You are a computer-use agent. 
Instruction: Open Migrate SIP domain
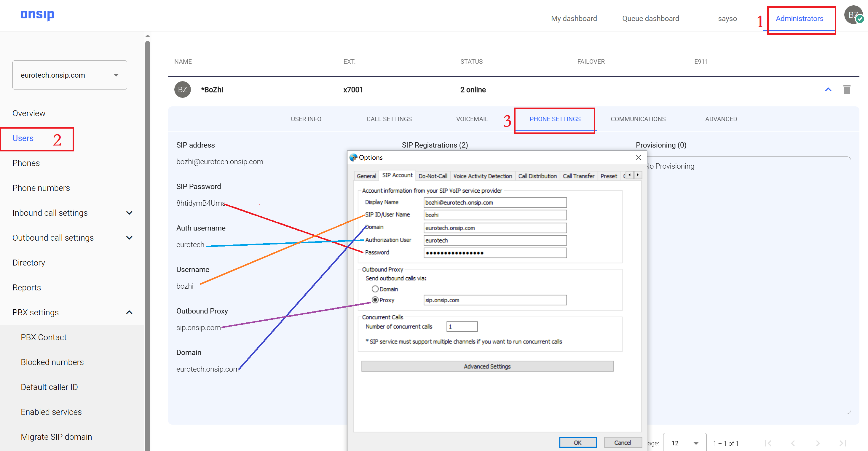[56, 437]
